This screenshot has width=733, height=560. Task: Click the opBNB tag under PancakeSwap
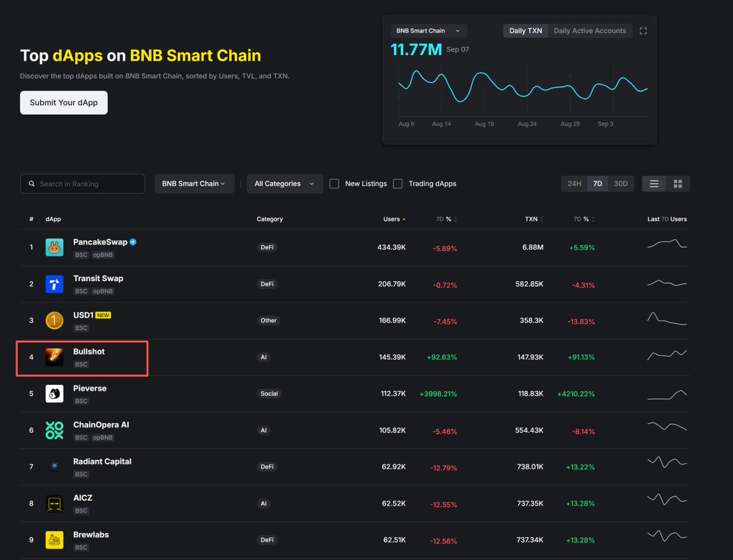[103, 255]
